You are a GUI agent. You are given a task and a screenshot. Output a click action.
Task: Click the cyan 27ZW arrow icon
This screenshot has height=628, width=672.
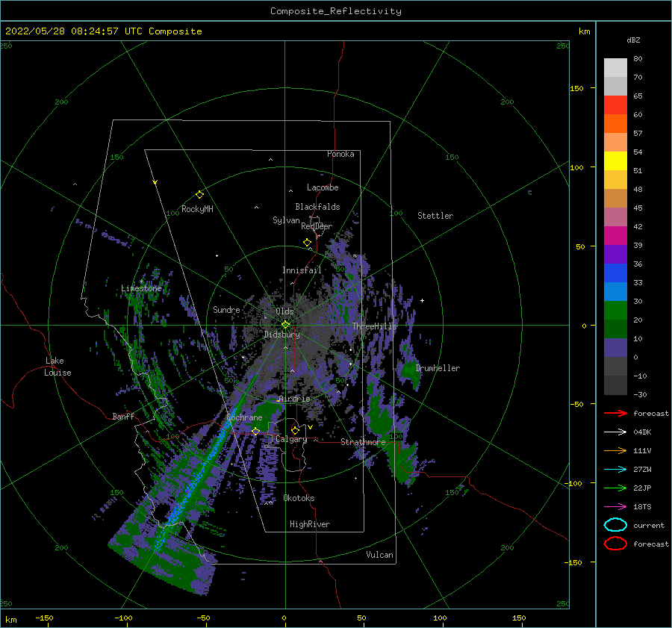[615, 470]
